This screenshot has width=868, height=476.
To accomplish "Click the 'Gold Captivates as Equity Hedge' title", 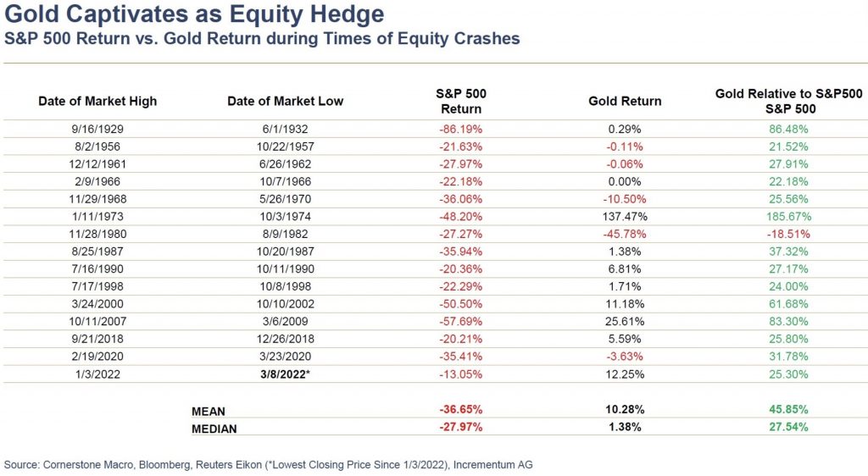I will coord(194,14).
